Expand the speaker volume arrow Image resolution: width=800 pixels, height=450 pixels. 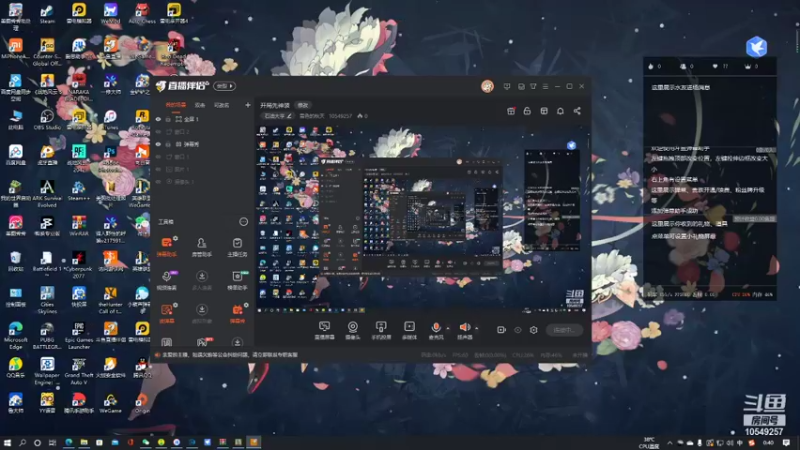477,328
